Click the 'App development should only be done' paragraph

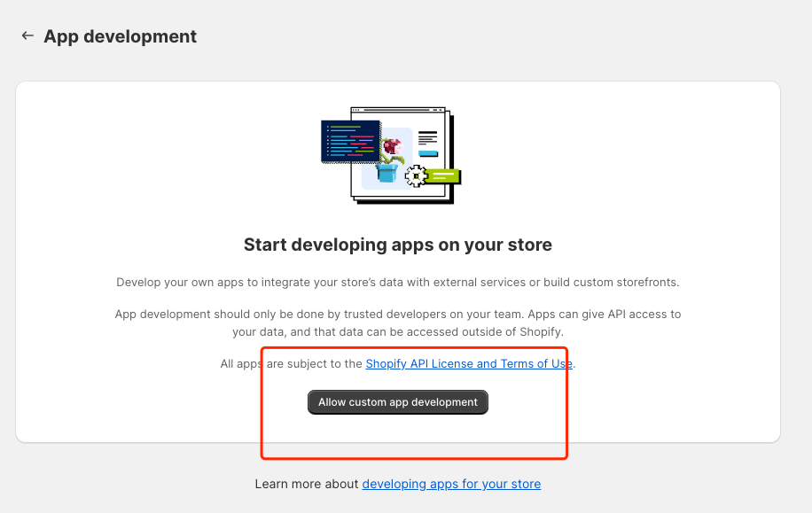point(398,323)
